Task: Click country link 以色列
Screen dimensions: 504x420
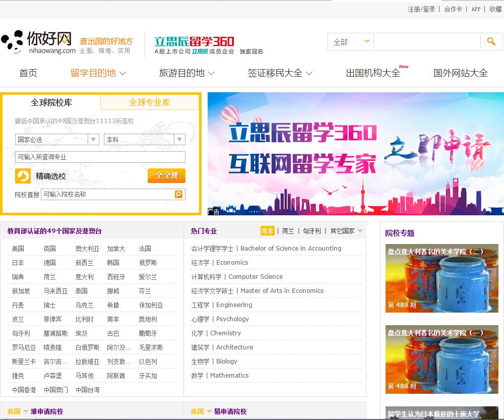Action: 148,362
